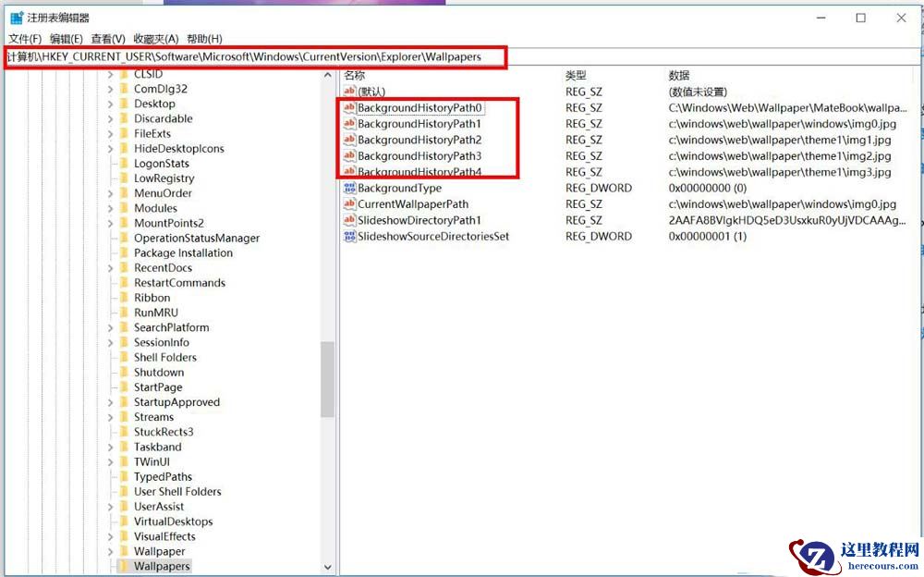The width and height of the screenshot is (924, 577).
Task: Open the 文件(F) menu
Action: (x=25, y=39)
